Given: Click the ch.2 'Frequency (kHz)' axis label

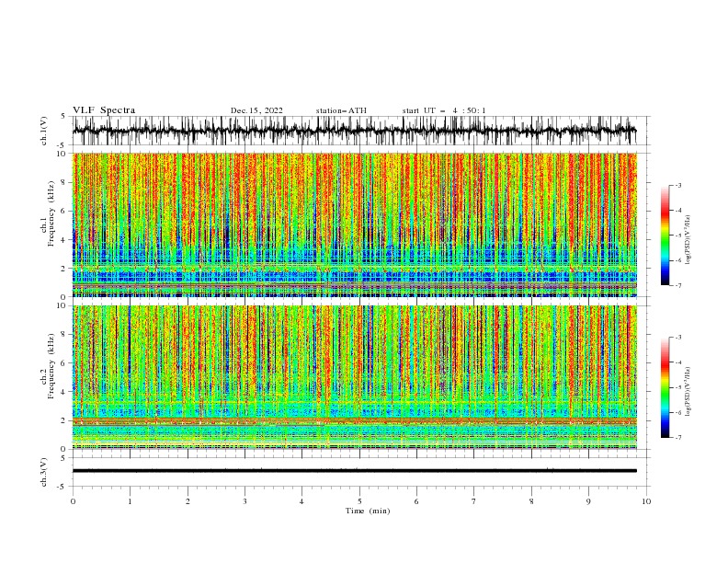Looking at the screenshot, I should (51, 366).
